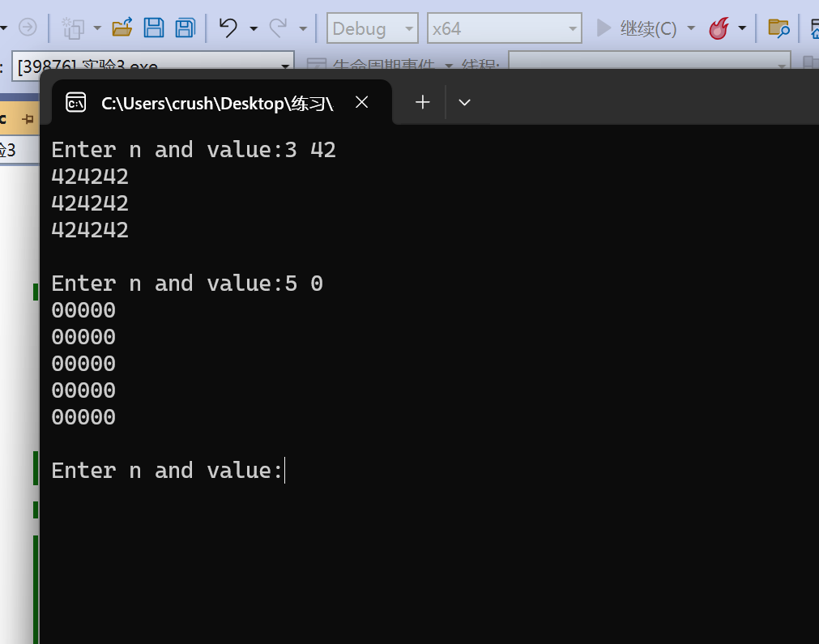This screenshot has width=819, height=644.
Task: Expand the undo history dropdown arrow
Action: [x=254, y=28]
